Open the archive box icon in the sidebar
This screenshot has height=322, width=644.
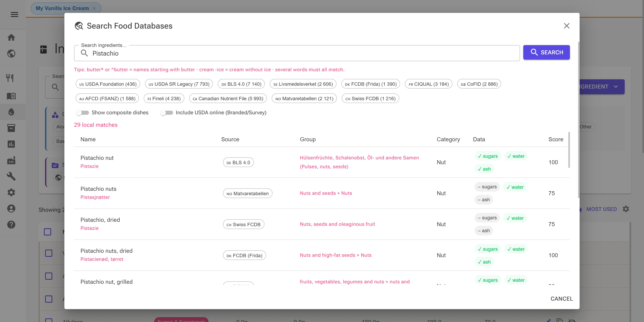[11, 128]
